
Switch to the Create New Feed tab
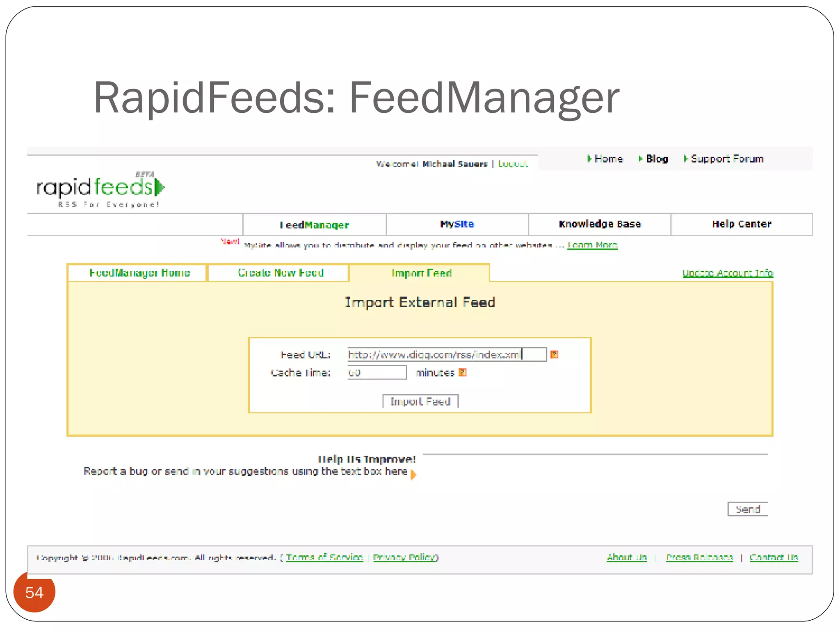(x=279, y=273)
